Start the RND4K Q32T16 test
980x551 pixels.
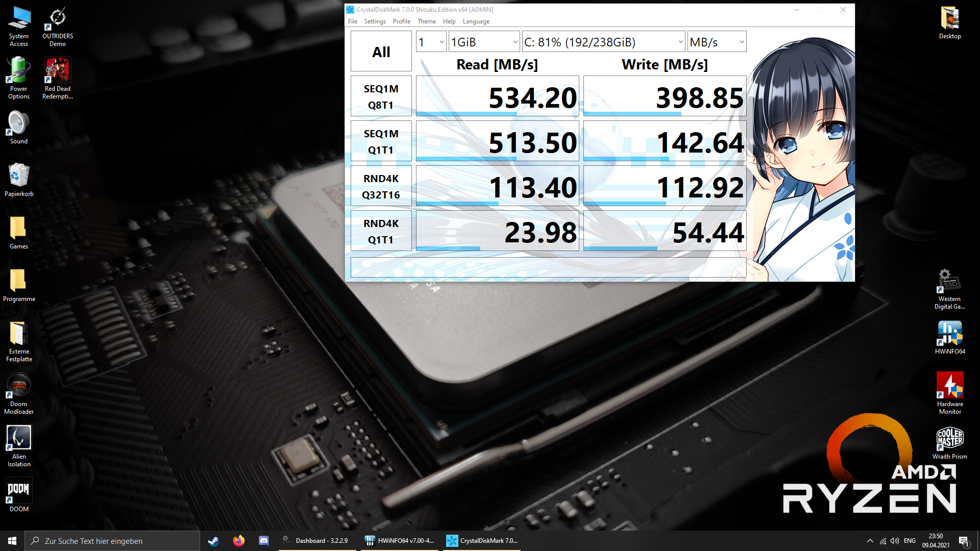381,186
